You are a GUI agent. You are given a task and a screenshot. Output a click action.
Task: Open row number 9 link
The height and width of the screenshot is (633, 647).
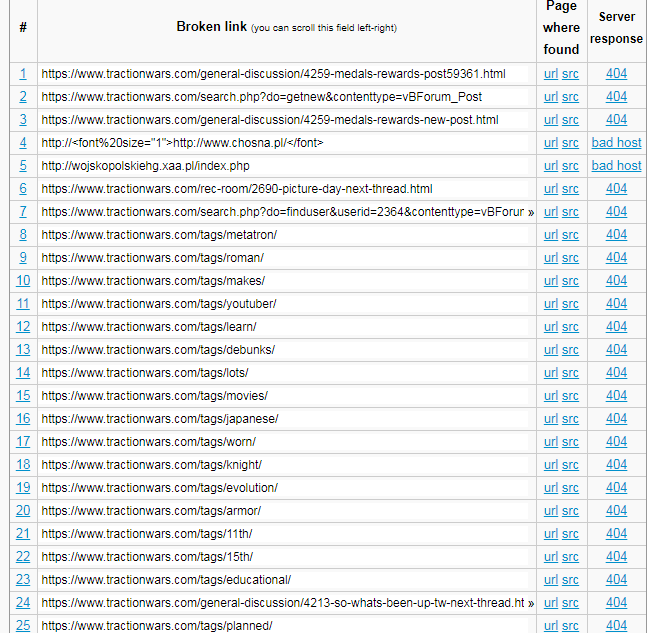[x=23, y=258]
